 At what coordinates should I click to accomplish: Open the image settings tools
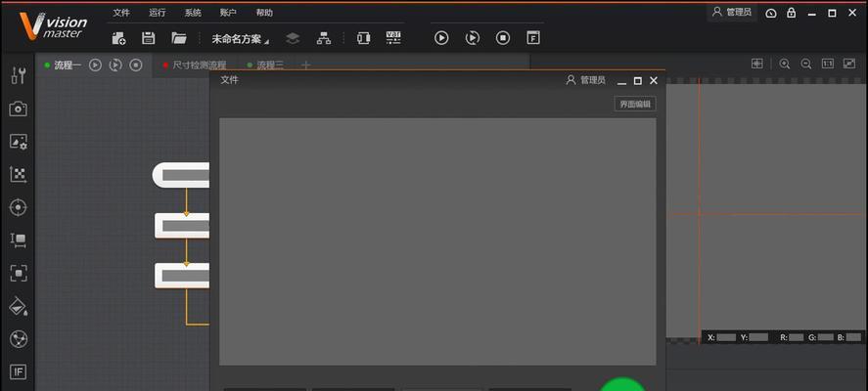click(x=19, y=142)
